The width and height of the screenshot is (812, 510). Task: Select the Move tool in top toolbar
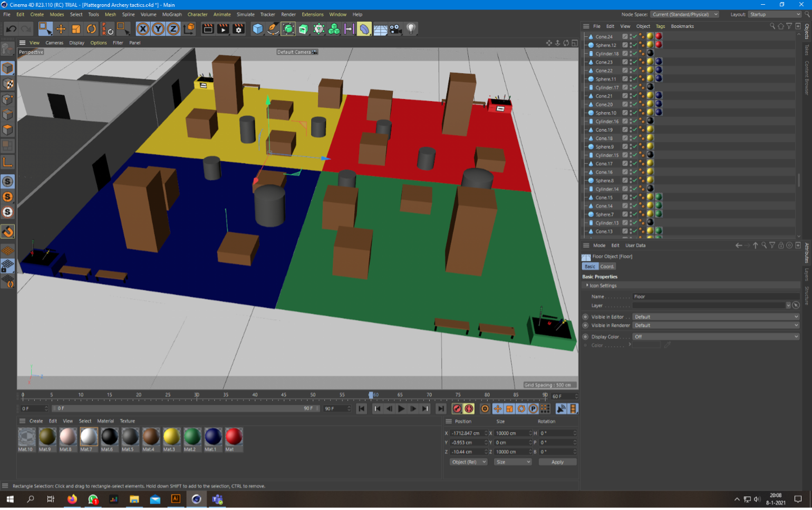pos(61,29)
